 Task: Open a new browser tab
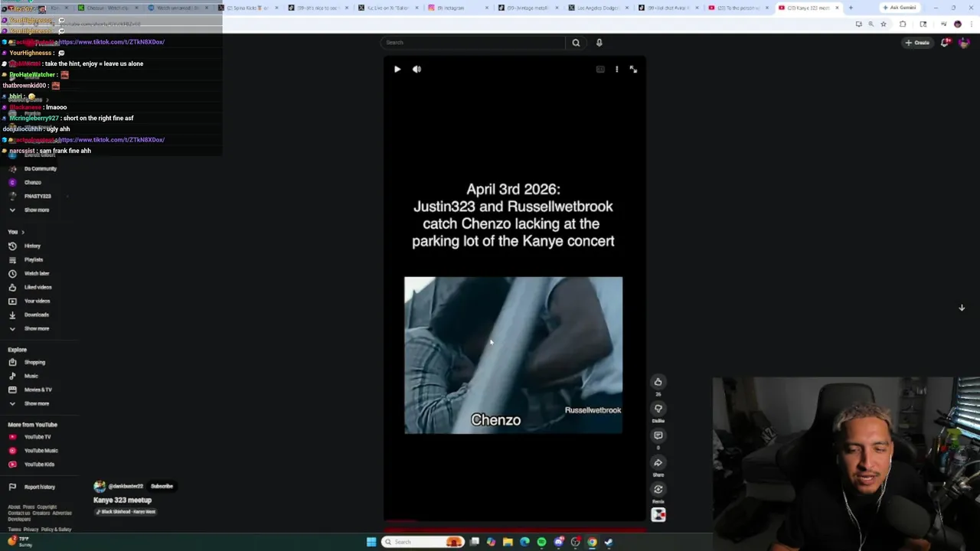click(851, 8)
